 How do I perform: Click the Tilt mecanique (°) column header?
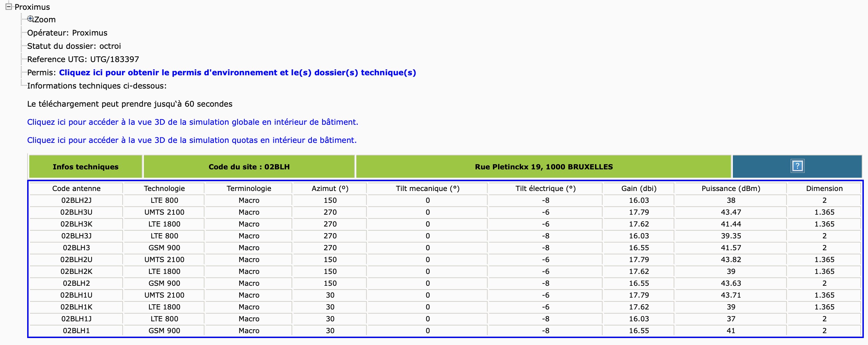pos(427,189)
